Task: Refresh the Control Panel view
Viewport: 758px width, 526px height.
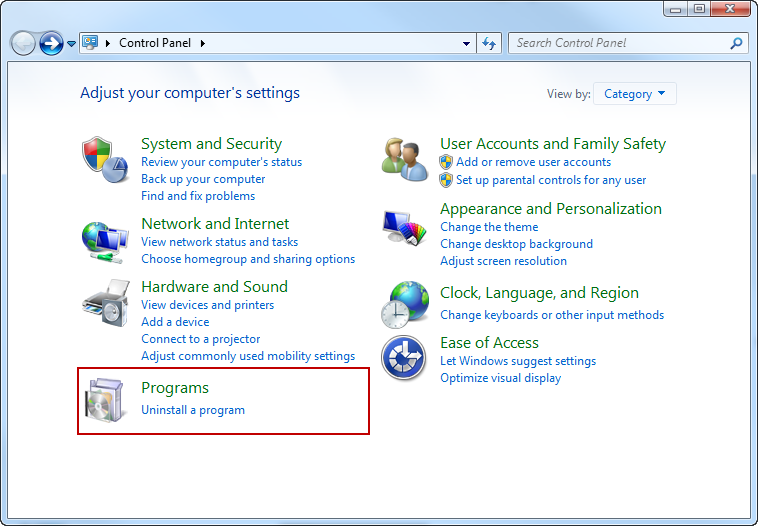Action: (489, 44)
